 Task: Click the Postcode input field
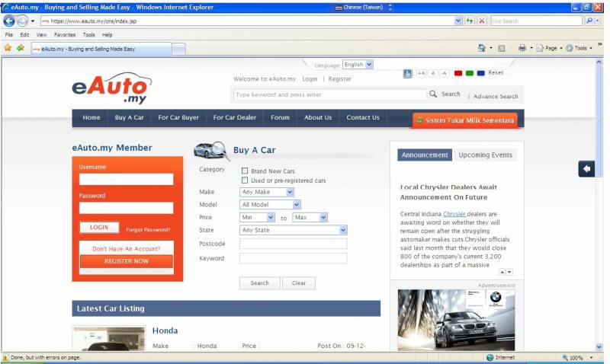click(294, 244)
